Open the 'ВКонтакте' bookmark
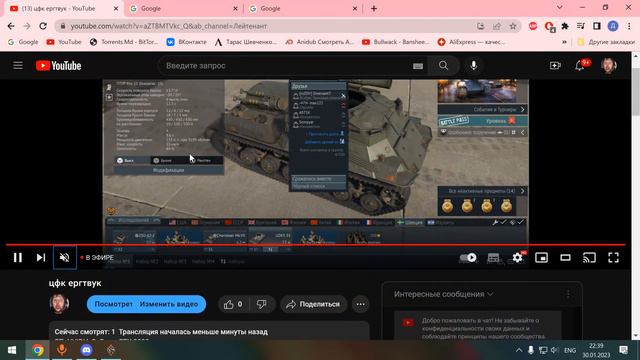The height and width of the screenshot is (360, 640). (186, 42)
